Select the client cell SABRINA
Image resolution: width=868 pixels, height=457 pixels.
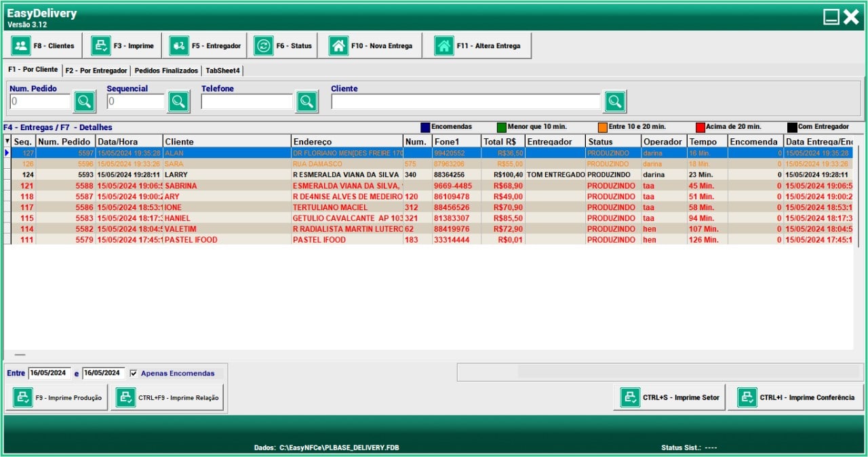[226, 185]
